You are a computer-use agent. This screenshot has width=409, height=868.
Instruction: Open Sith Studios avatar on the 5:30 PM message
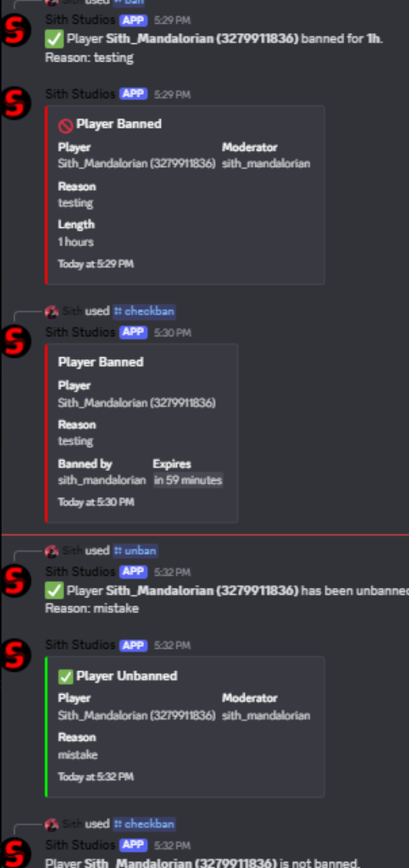15,340
